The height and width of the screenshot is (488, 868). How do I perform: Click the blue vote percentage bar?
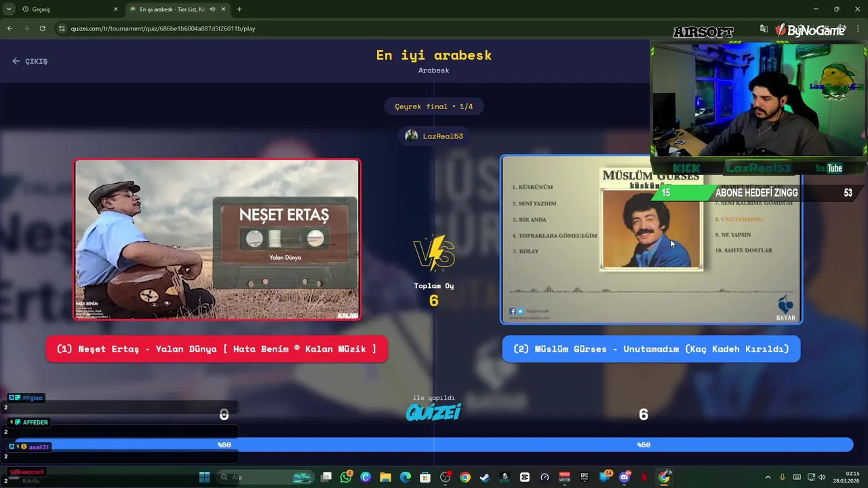tap(434, 445)
